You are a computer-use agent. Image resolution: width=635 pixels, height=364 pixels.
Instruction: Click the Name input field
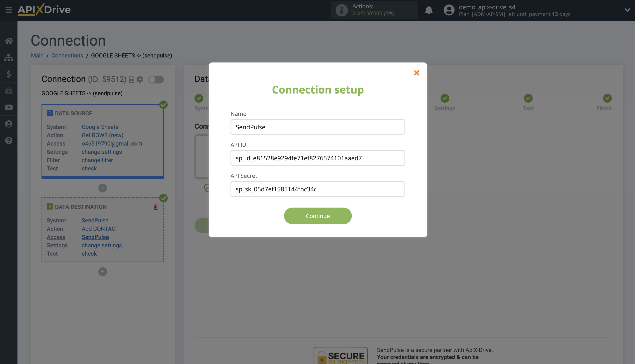pyautogui.click(x=318, y=127)
